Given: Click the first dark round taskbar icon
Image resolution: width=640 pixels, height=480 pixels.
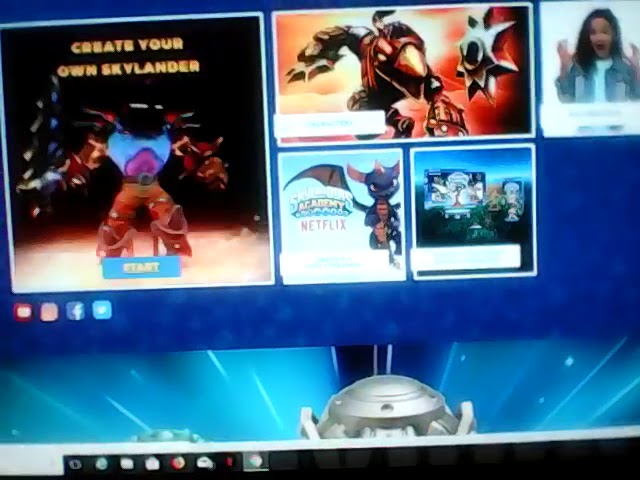Looking at the screenshot, I should tap(75, 464).
